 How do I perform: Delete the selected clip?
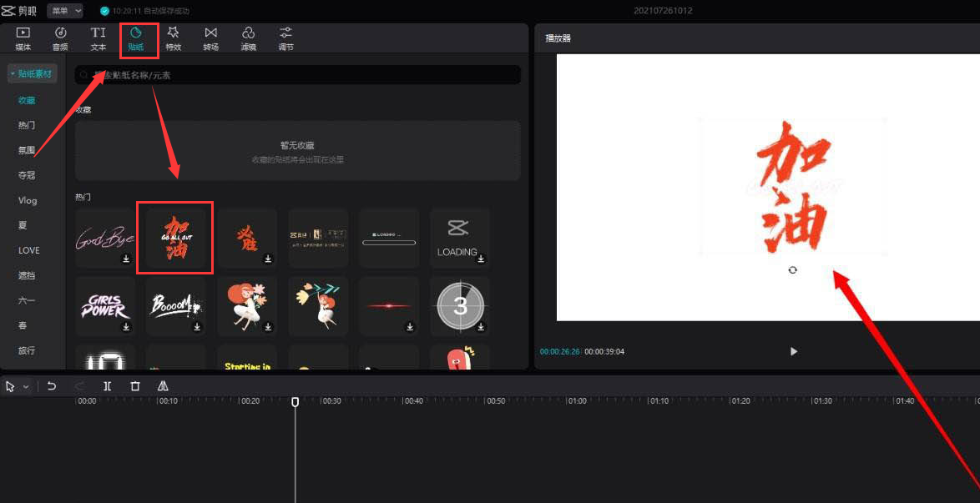coord(135,386)
